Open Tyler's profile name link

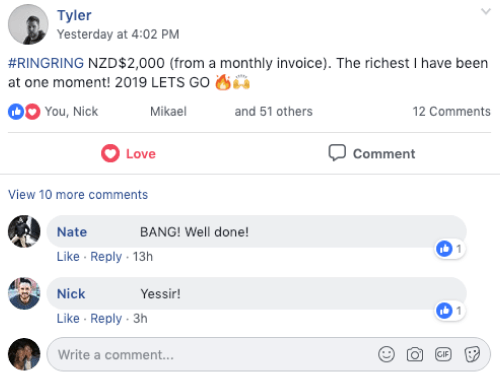(x=74, y=15)
